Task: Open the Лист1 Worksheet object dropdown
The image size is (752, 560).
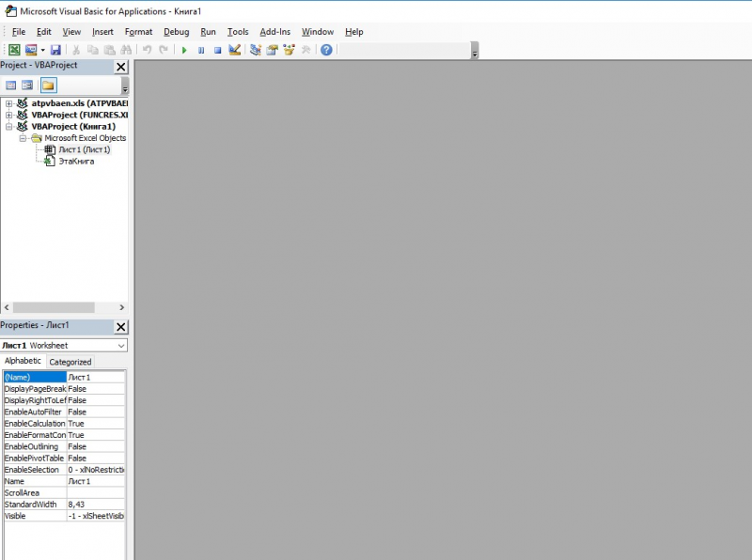Action: pos(121,345)
